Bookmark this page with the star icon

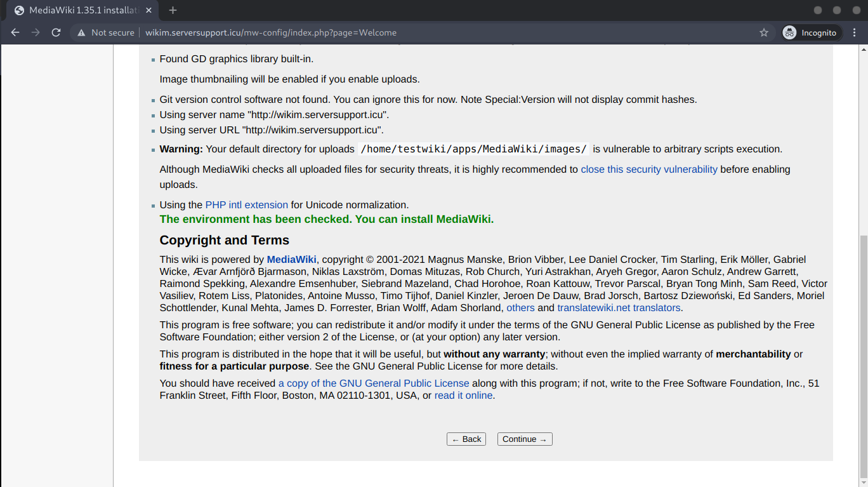[x=764, y=32]
